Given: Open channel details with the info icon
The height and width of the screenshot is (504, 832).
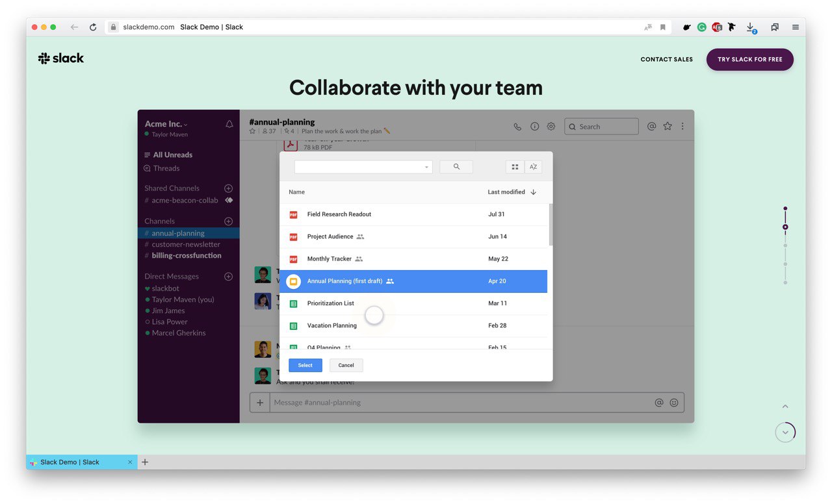Looking at the screenshot, I should (534, 127).
